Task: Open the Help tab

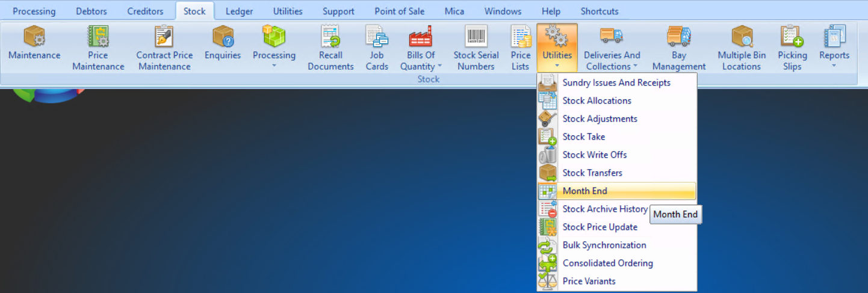Action: [551, 11]
